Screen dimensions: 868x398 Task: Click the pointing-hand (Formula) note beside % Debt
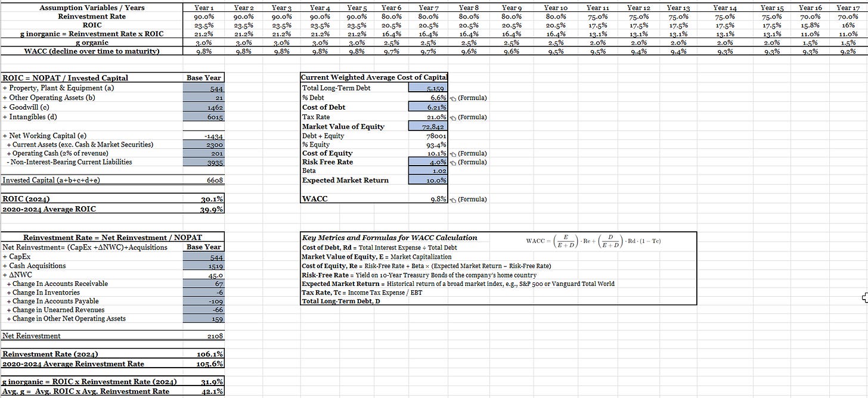point(468,98)
